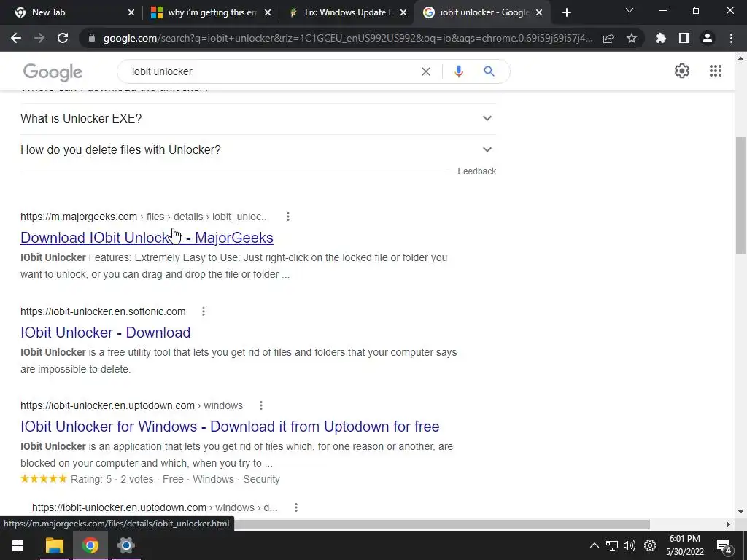747x560 pixels.
Task: Open the Settings app on the taskbar
Action: click(125, 545)
